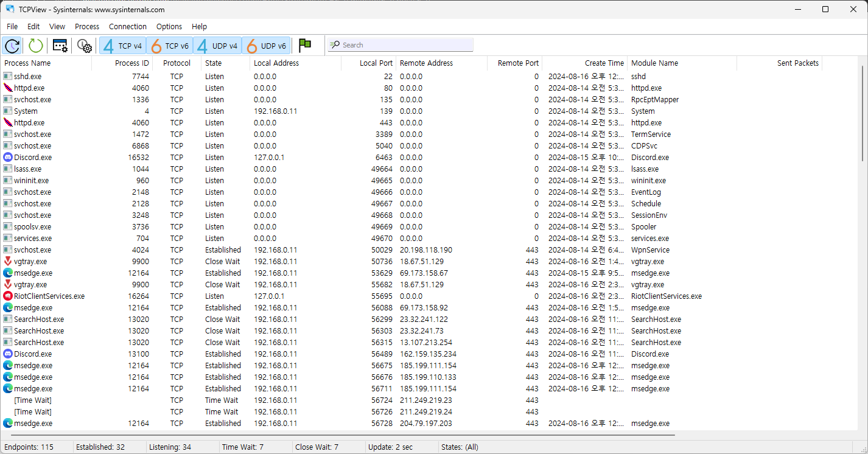Click status bar entry 'Time Wait: 7'

tap(243, 447)
